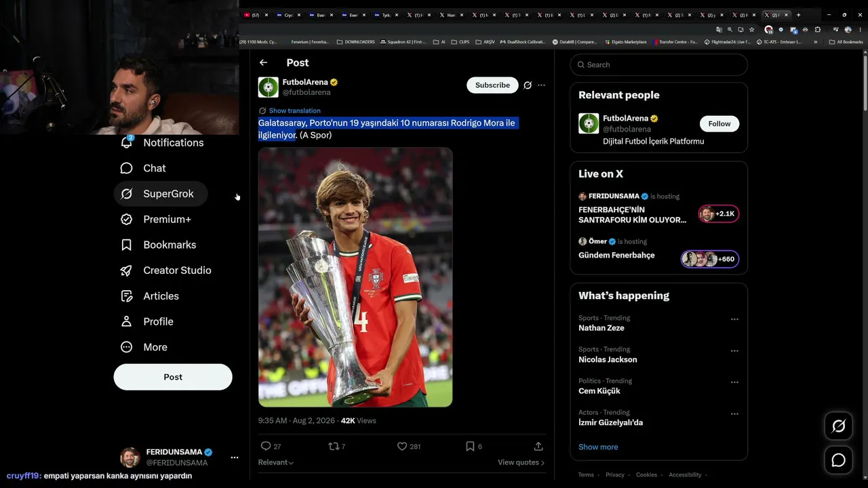Open the AI bookmarks folder
The image size is (868, 488).
coord(439,42)
